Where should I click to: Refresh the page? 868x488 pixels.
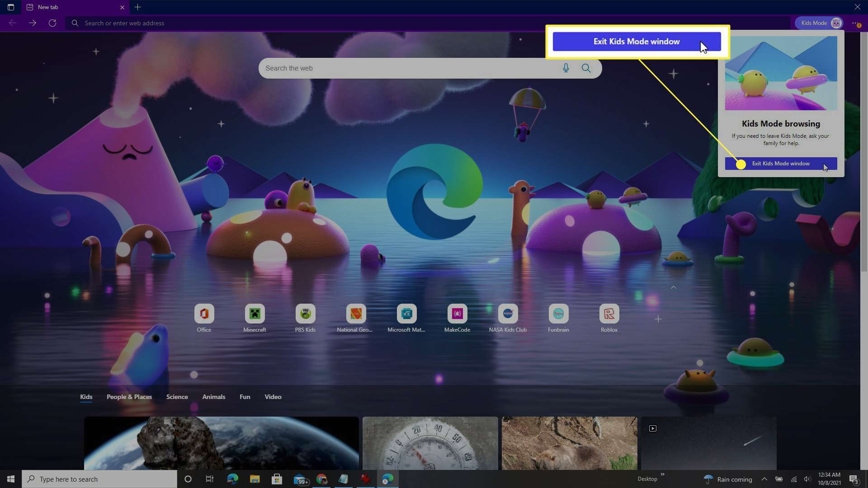(x=52, y=23)
